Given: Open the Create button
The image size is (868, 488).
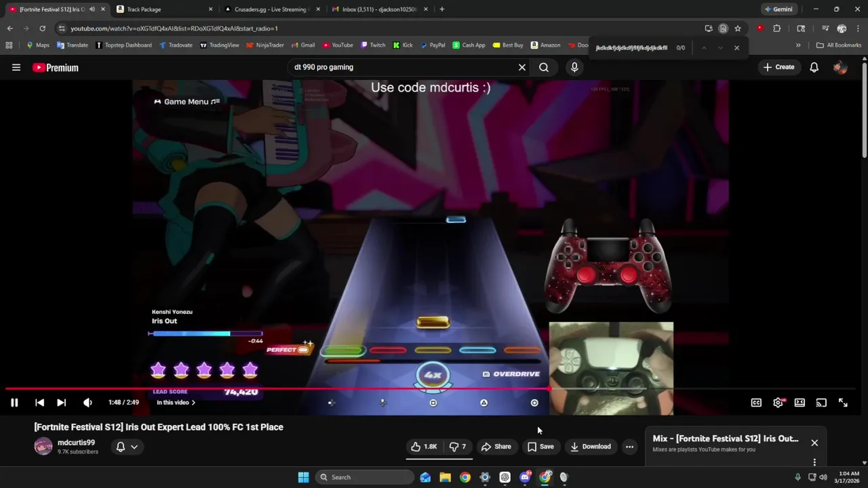Looking at the screenshot, I should (778, 67).
